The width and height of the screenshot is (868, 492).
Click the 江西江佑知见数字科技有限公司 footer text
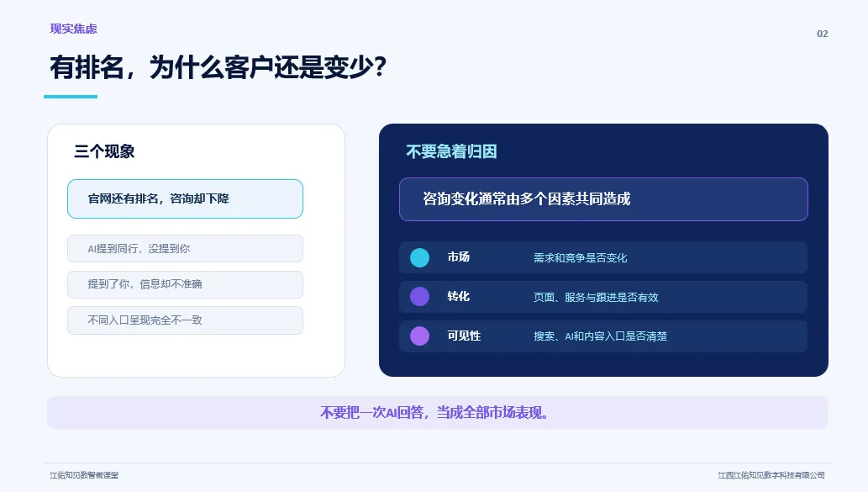click(x=771, y=475)
